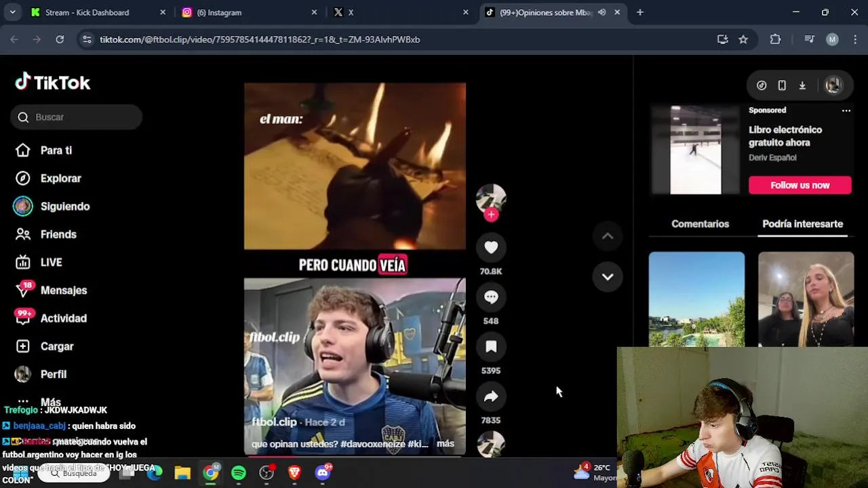Click Follow us now button

(x=800, y=185)
